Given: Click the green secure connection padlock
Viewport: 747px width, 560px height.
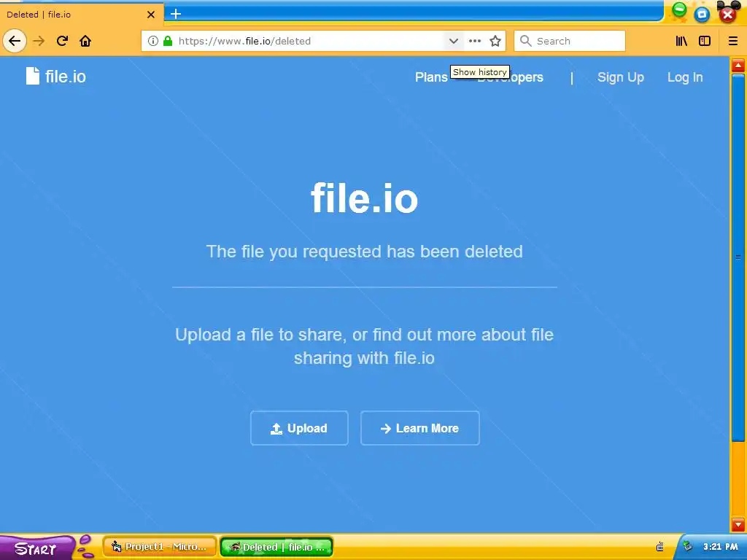Looking at the screenshot, I should [168, 41].
